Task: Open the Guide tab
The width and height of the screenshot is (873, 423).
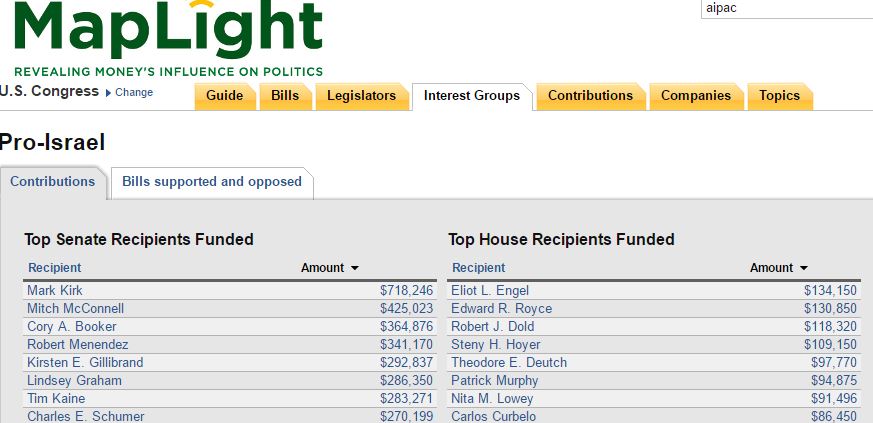Action: tap(224, 96)
